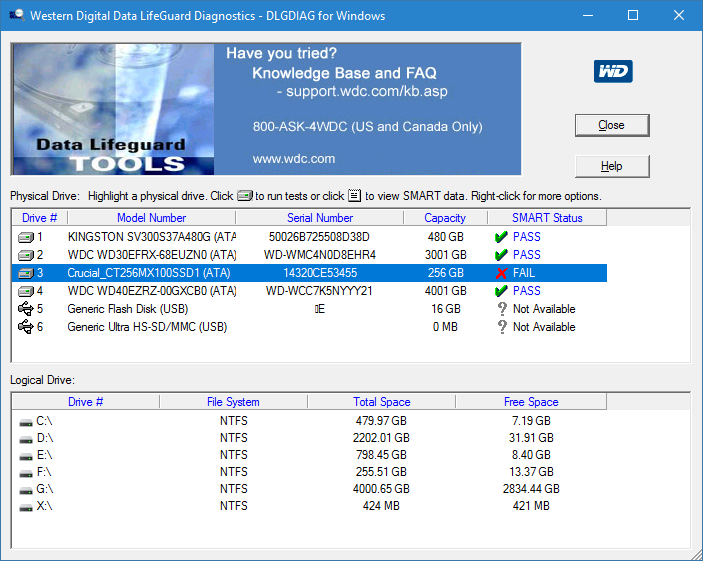Click 2202.01 GB total space value

381,438
